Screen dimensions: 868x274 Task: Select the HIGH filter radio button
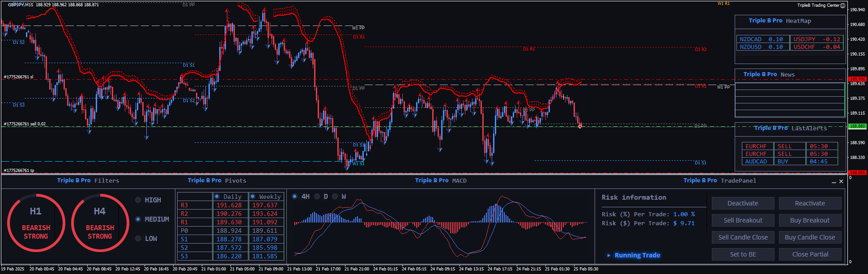[x=138, y=200]
